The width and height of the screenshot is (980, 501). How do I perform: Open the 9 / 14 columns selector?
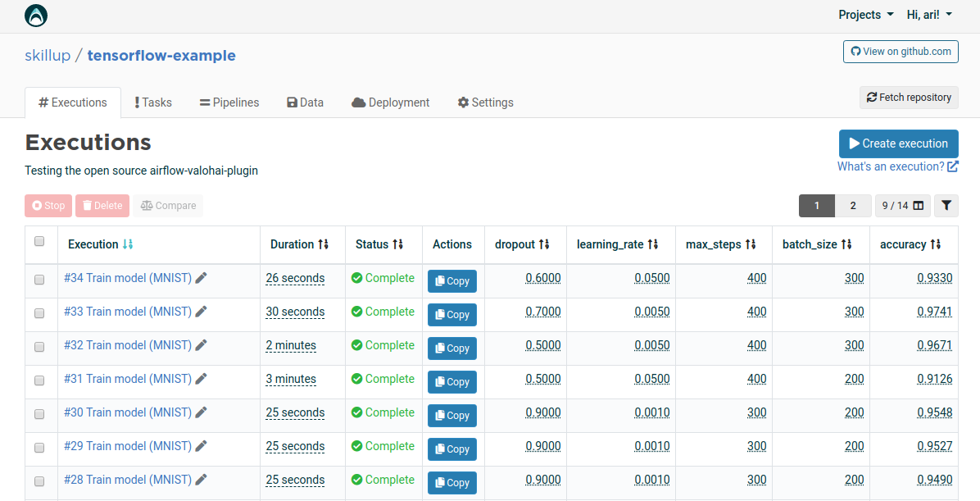[x=902, y=206]
